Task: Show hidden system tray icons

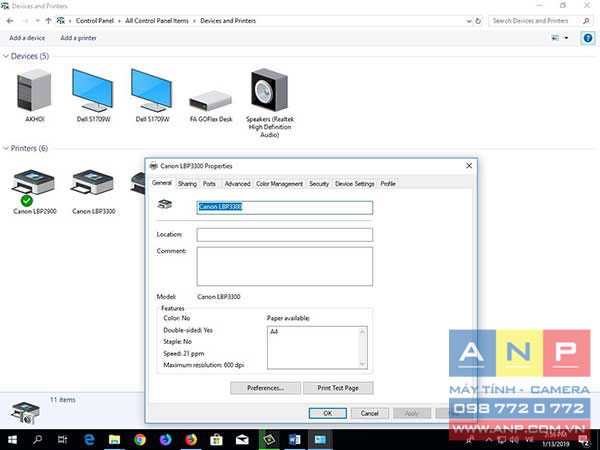Action: 489,440
